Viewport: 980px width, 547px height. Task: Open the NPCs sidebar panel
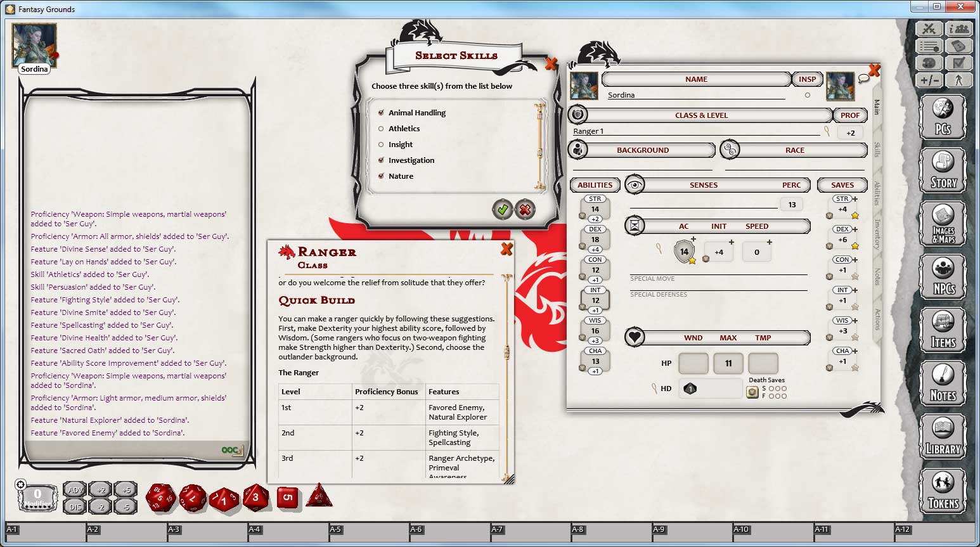(943, 277)
